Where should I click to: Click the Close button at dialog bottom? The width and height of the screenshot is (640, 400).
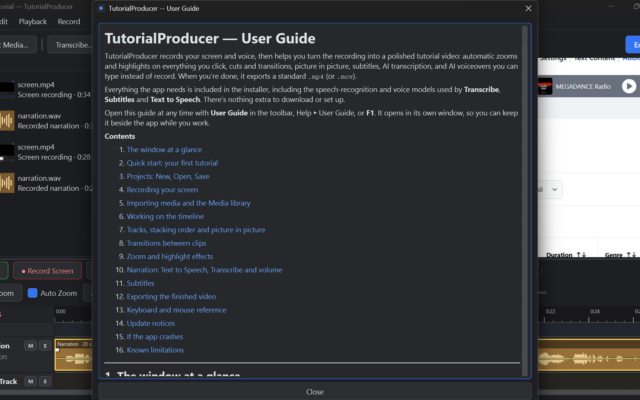(315, 391)
